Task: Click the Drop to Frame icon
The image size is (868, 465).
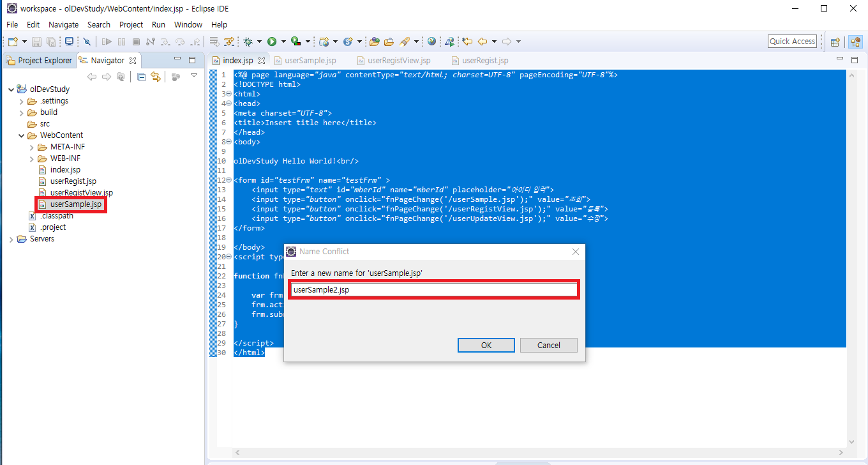Action: [x=214, y=42]
